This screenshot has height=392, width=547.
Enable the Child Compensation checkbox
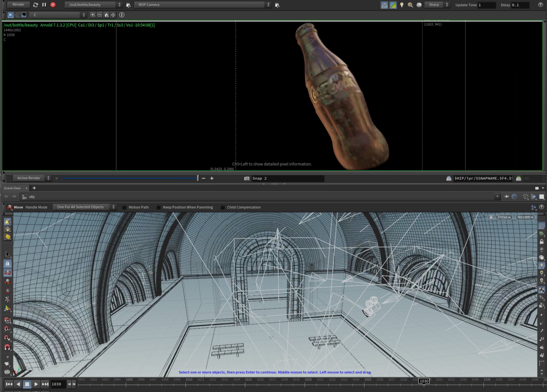click(x=223, y=207)
